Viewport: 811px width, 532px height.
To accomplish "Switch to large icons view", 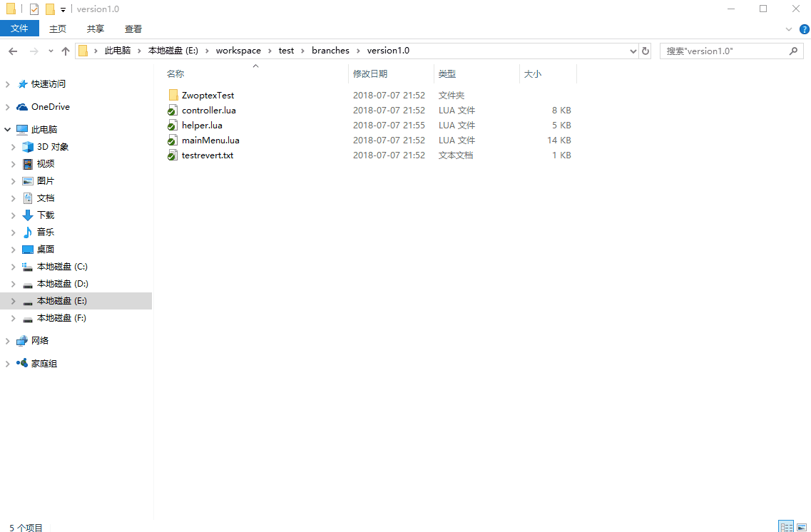I will point(800,526).
